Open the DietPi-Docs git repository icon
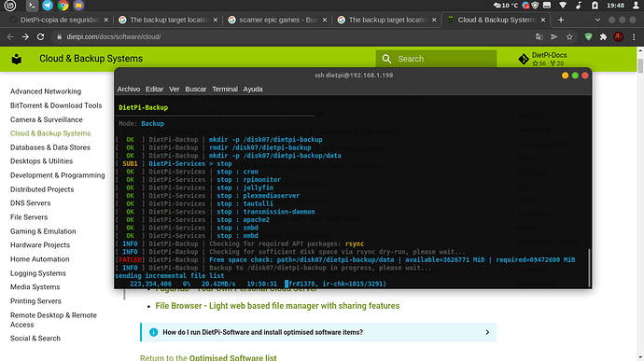Viewport: 644px width, 361px height. point(524,59)
